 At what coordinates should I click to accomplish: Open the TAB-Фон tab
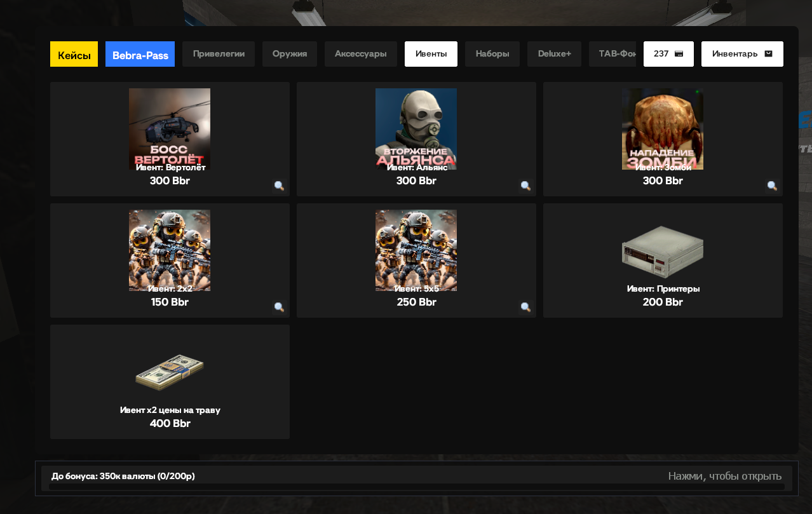click(612, 54)
